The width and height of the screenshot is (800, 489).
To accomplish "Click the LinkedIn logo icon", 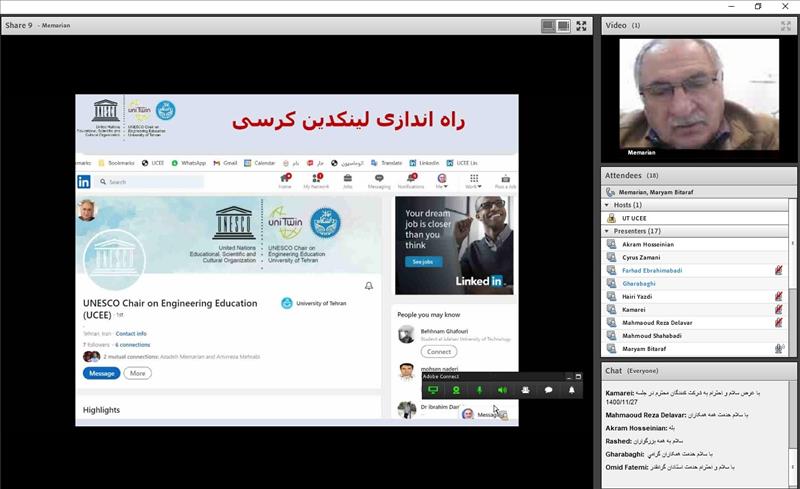I will point(84,182).
